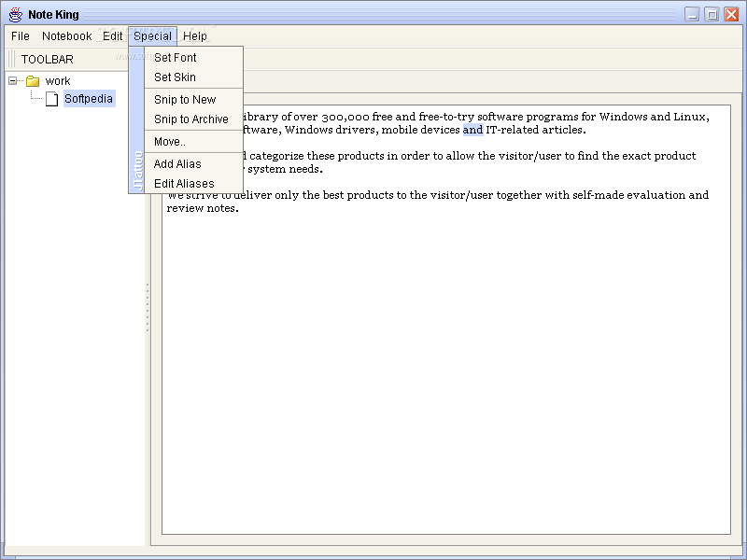747x560 pixels.
Task: Click the highlighted word "and" in note
Action: pos(472,130)
